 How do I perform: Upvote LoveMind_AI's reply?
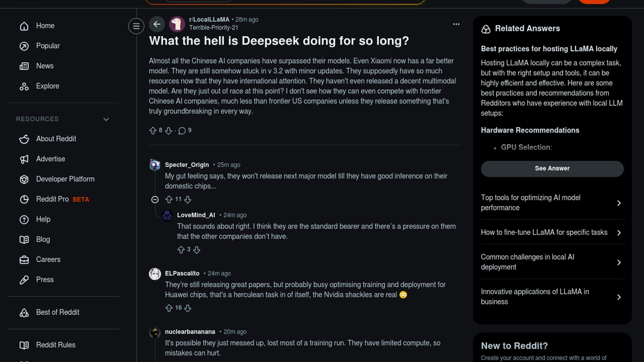click(x=181, y=250)
